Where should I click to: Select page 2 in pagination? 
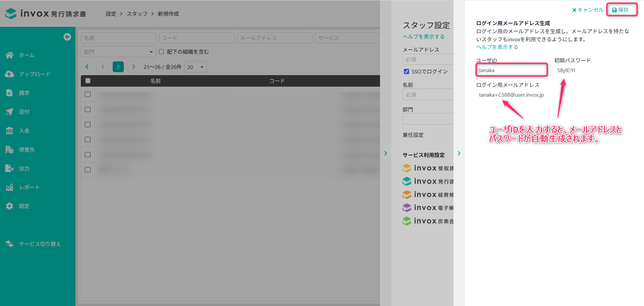point(118,67)
